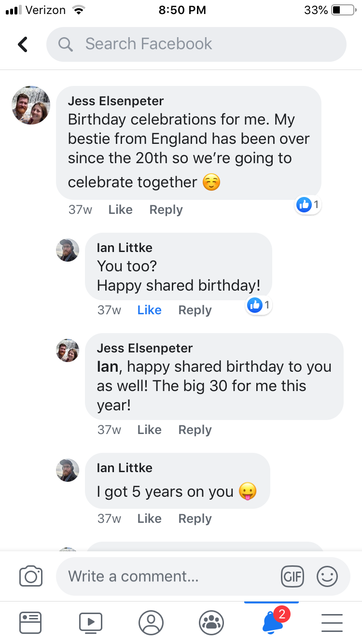Open Jess Elsenpeter's profile picture at top
The width and height of the screenshot is (362, 644).
31,105
